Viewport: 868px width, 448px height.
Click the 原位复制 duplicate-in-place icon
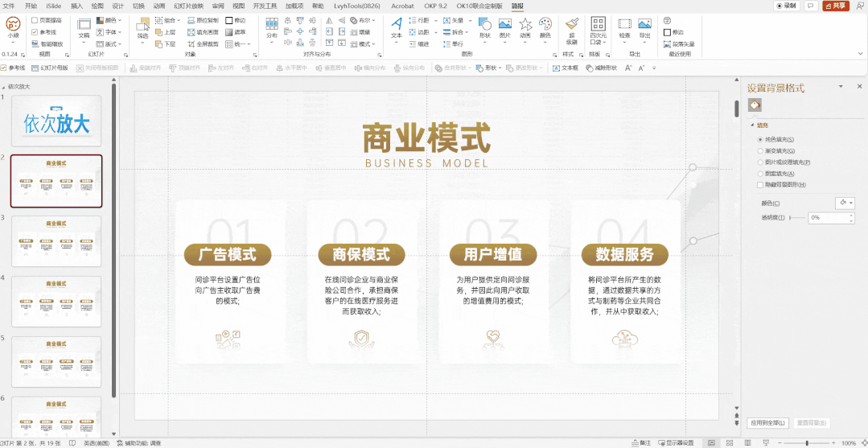(x=191, y=20)
